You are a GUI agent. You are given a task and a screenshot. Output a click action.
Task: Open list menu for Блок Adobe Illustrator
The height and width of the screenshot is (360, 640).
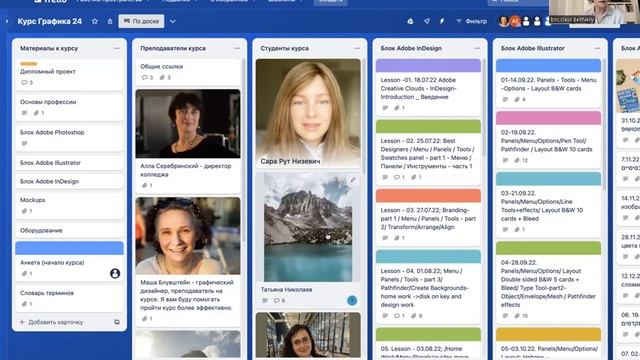click(598, 48)
